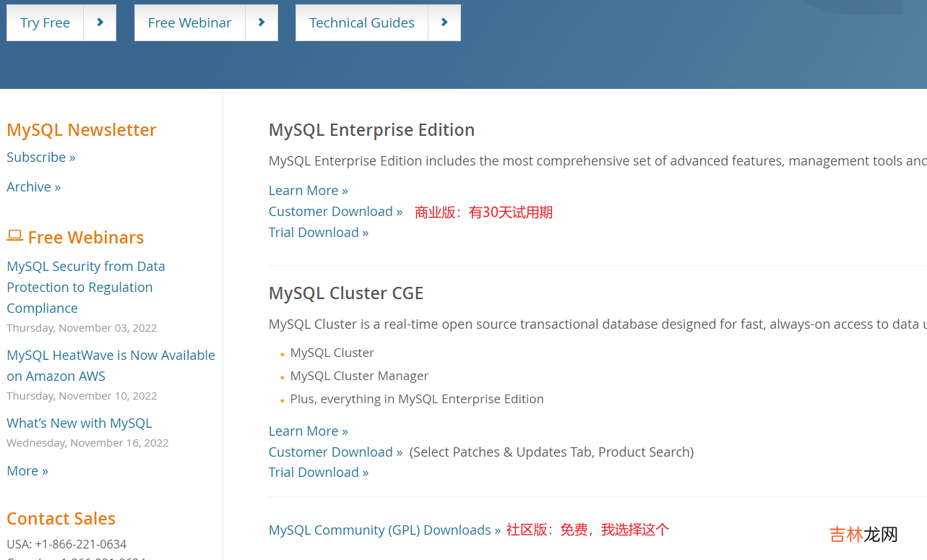Click Customer Download under MySQL Cluster CGE

click(x=336, y=452)
